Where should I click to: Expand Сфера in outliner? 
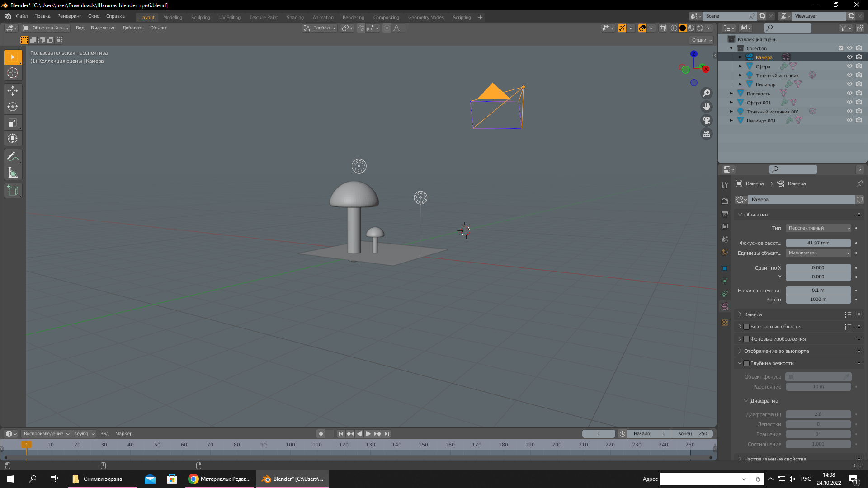pos(741,66)
